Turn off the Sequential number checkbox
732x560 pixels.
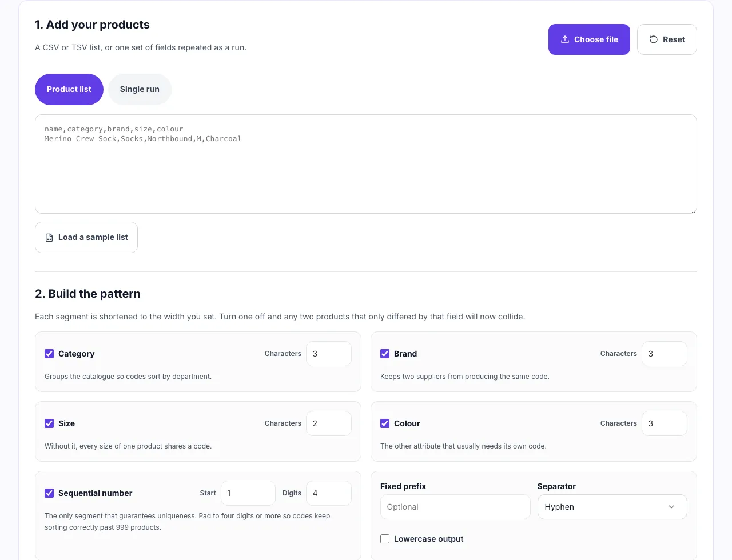49,493
